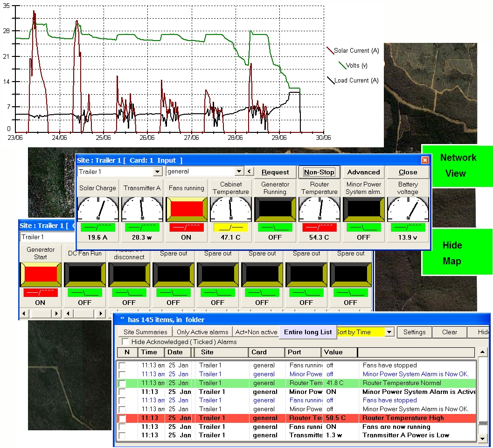
Task: Open the Trailer 1 site dropdown
Action: coord(158,172)
